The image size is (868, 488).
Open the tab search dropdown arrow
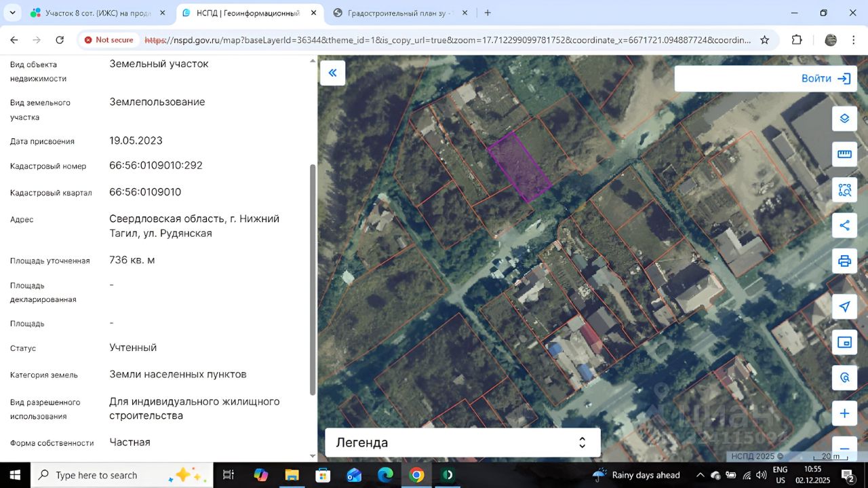click(13, 13)
